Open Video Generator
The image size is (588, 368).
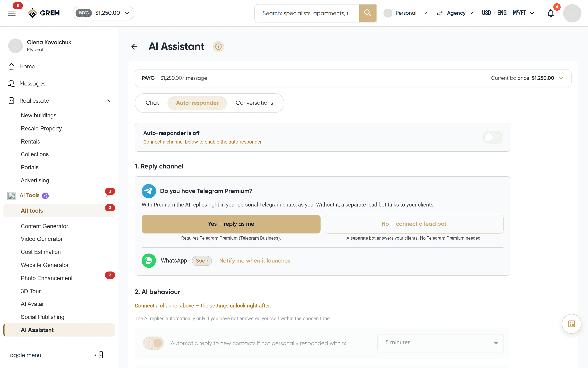pos(42,239)
